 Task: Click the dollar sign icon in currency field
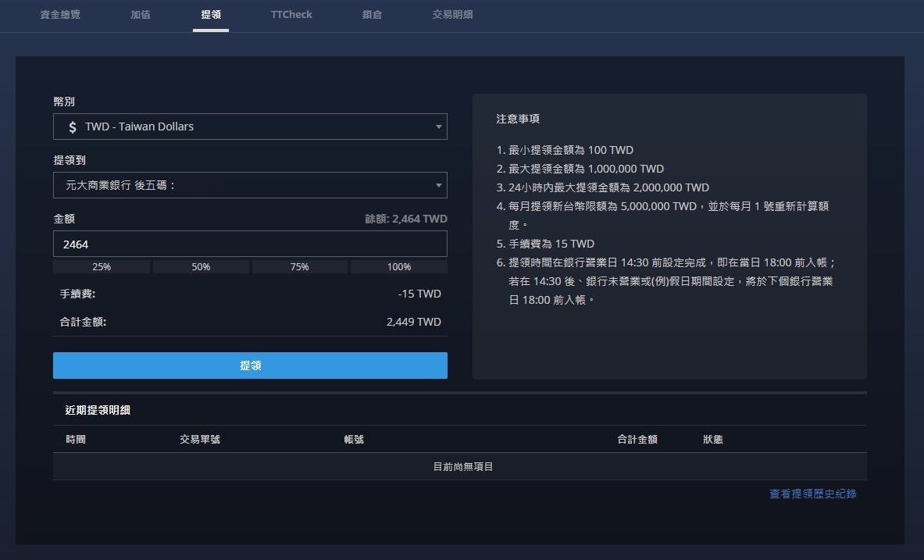pyautogui.click(x=73, y=127)
